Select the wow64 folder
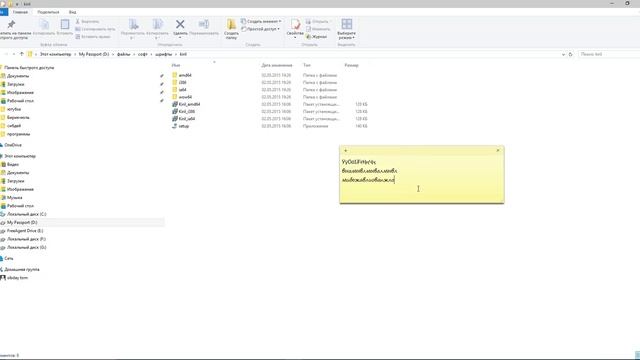This screenshot has width=640, height=360. [x=185, y=97]
